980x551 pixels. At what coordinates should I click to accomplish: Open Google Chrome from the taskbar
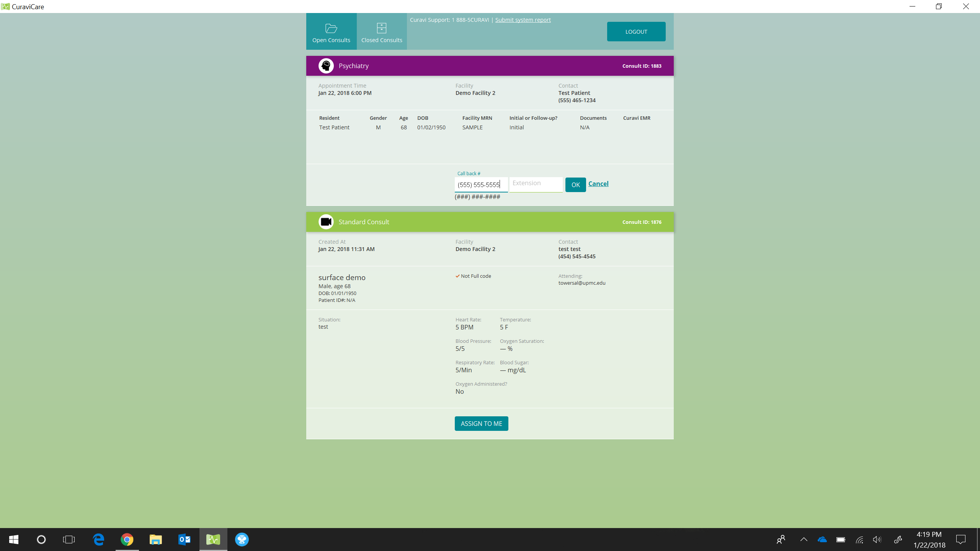127,540
